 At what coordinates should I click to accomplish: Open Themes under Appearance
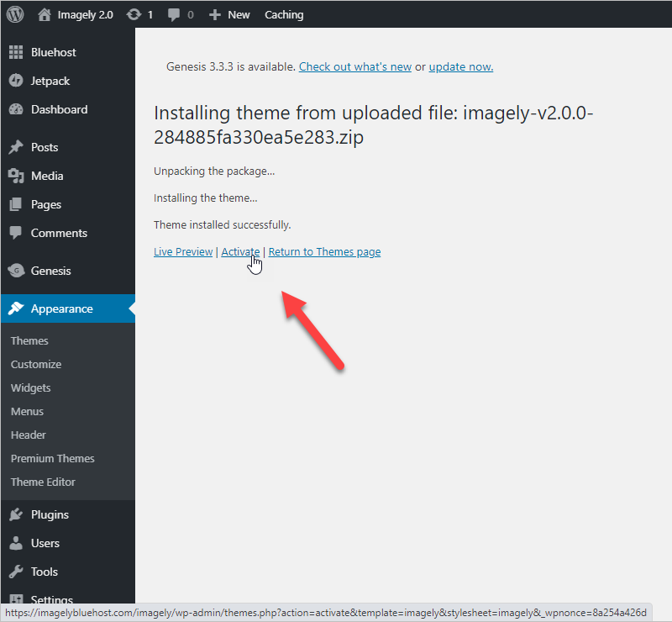coord(29,340)
